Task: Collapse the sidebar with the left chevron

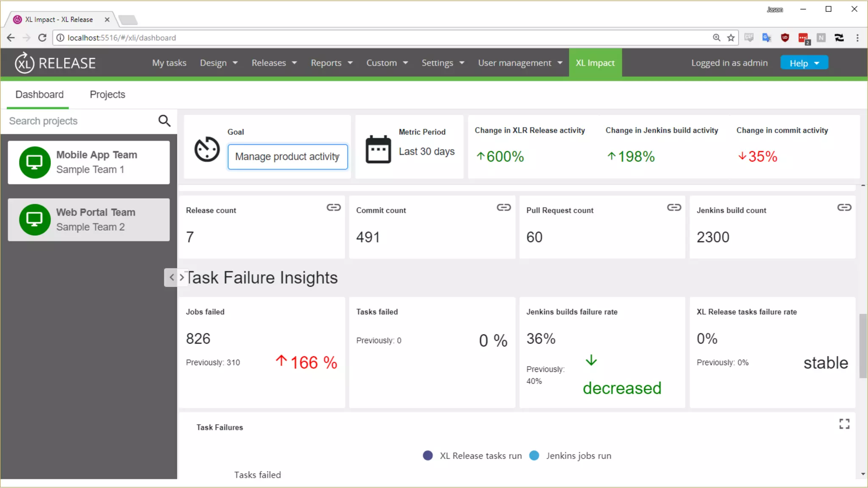Action: [x=171, y=277]
